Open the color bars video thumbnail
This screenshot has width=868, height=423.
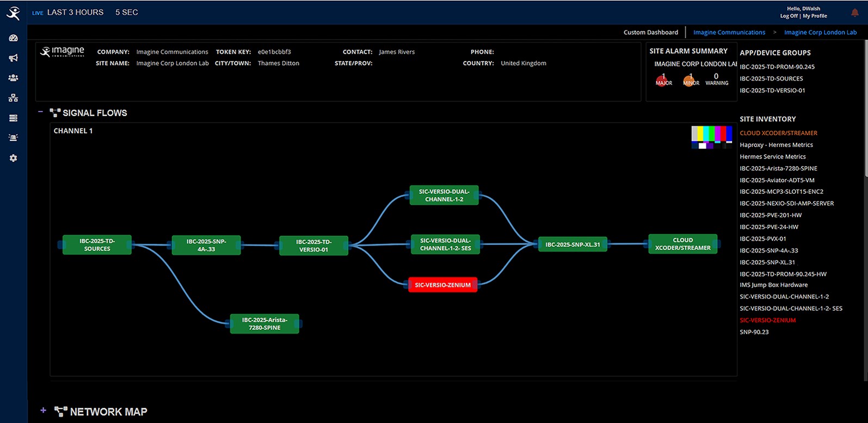711,137
